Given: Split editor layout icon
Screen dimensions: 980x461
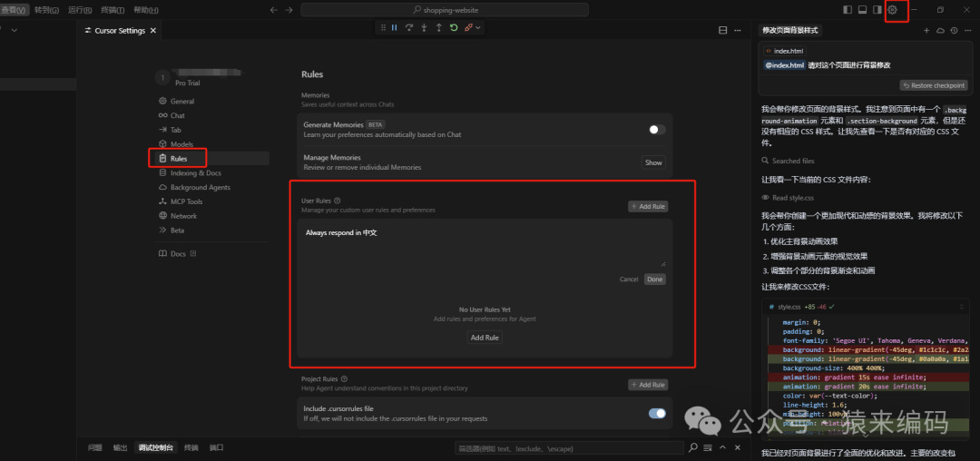Looking at the screenshot, I should click(x=723, y=30).
